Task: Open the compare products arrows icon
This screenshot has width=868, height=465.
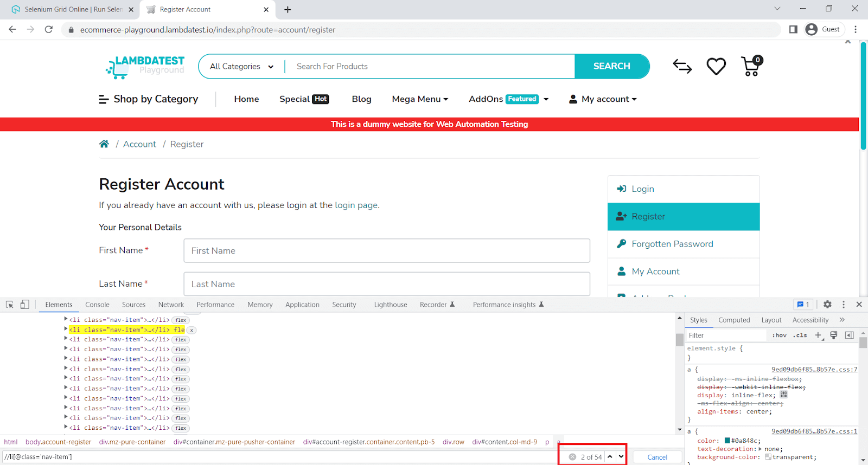Action: click(x=682, y=66)
